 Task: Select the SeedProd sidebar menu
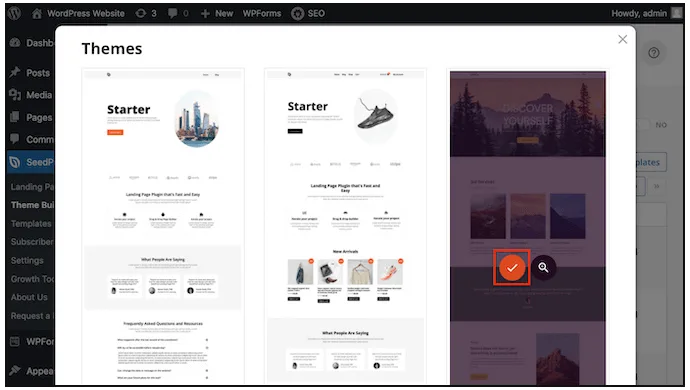tap(31, 162)
